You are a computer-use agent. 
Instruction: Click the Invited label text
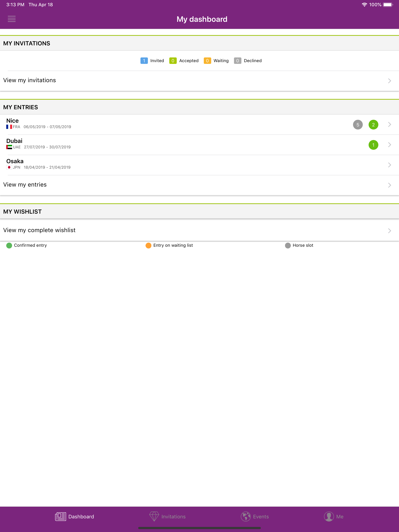pyautogui.click(x=157, y=61)
